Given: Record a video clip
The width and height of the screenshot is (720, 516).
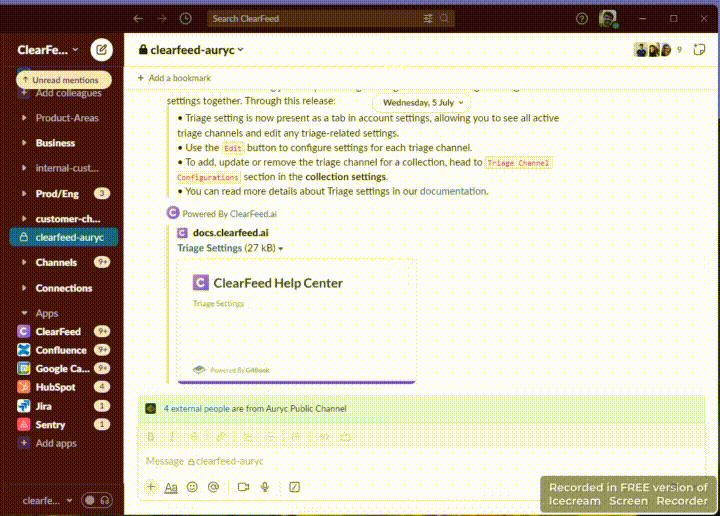Looking at the screenshot, I should (243, 487).
